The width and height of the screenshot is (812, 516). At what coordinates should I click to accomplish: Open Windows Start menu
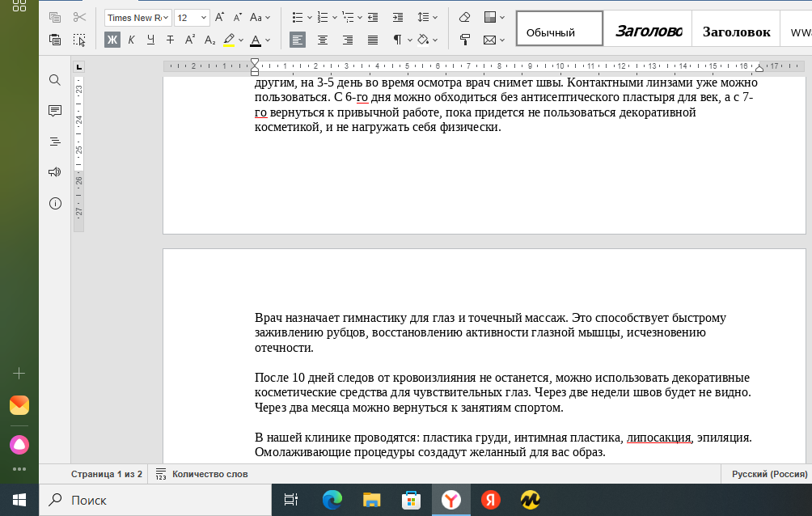coord(19,500)
